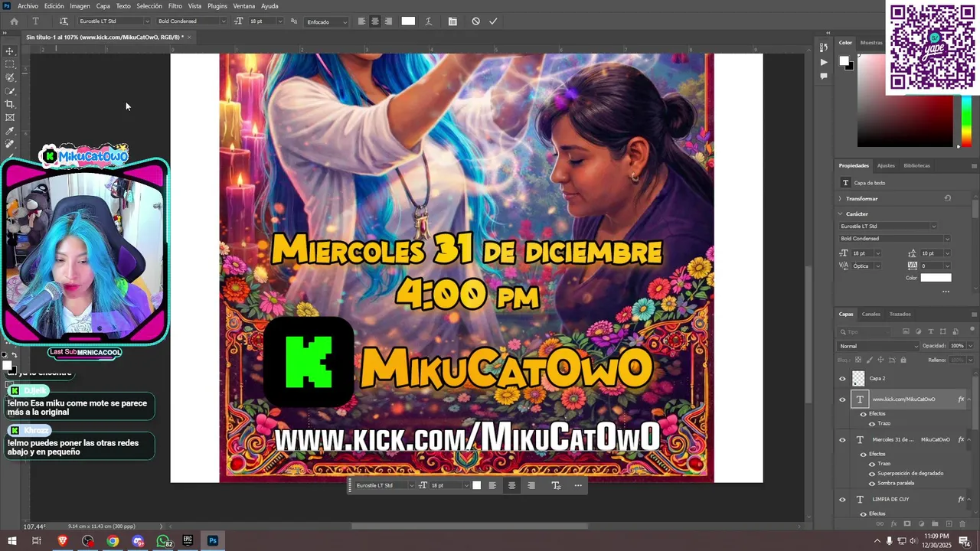Select the Eyedropper tool
980x551 pixels.
pyautogui.click(x=10, y=131)
